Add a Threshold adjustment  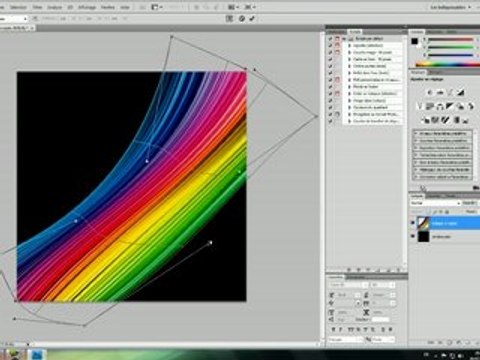(x=445, y=120)
